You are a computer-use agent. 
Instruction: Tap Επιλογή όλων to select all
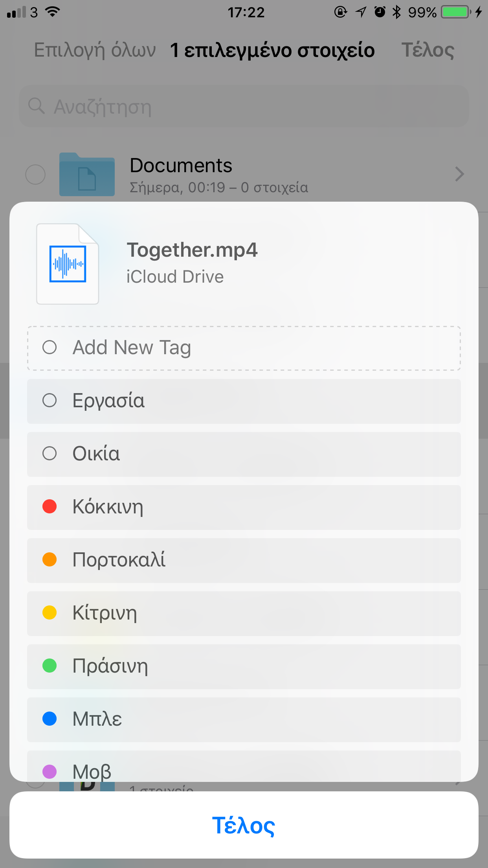tap(95, 50)
